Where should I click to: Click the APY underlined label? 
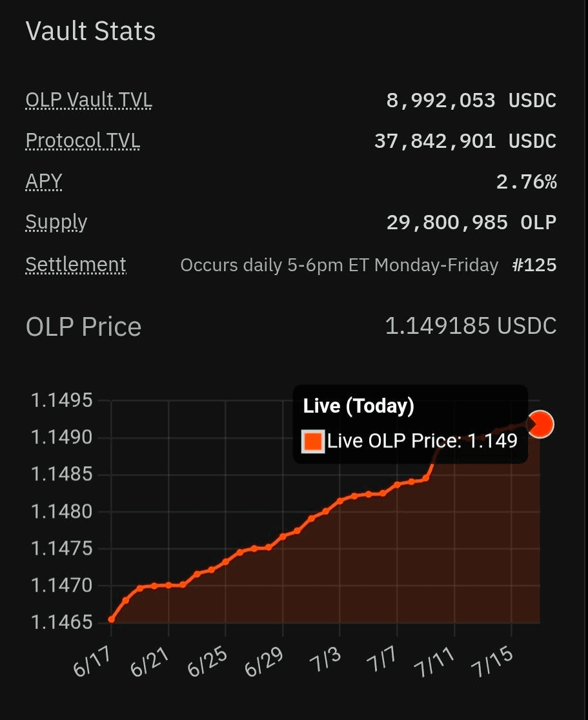[x=44, y=182]
